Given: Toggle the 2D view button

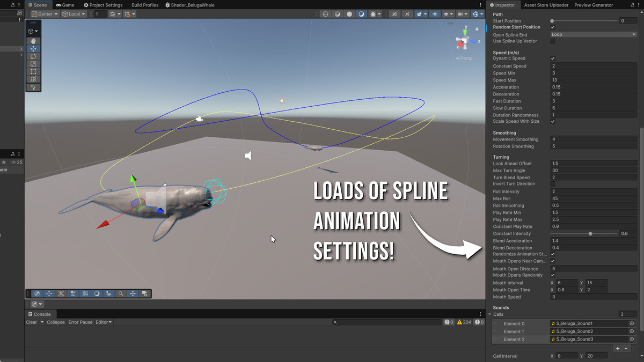Looking at the screenshot, I should (395, 14).
